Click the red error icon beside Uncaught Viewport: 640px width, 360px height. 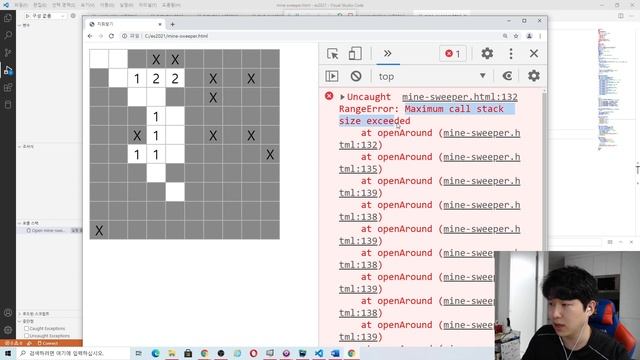(x=329, y=96)
